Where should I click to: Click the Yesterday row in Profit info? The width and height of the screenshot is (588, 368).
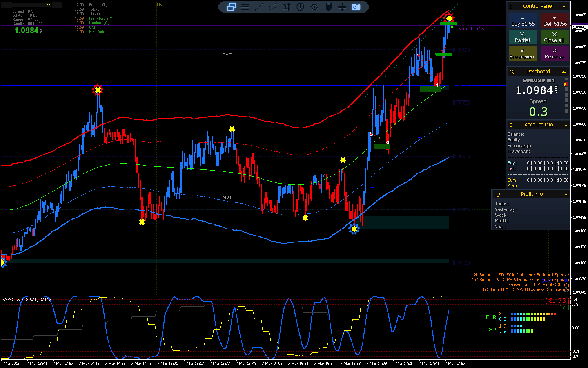pos(506,210)
